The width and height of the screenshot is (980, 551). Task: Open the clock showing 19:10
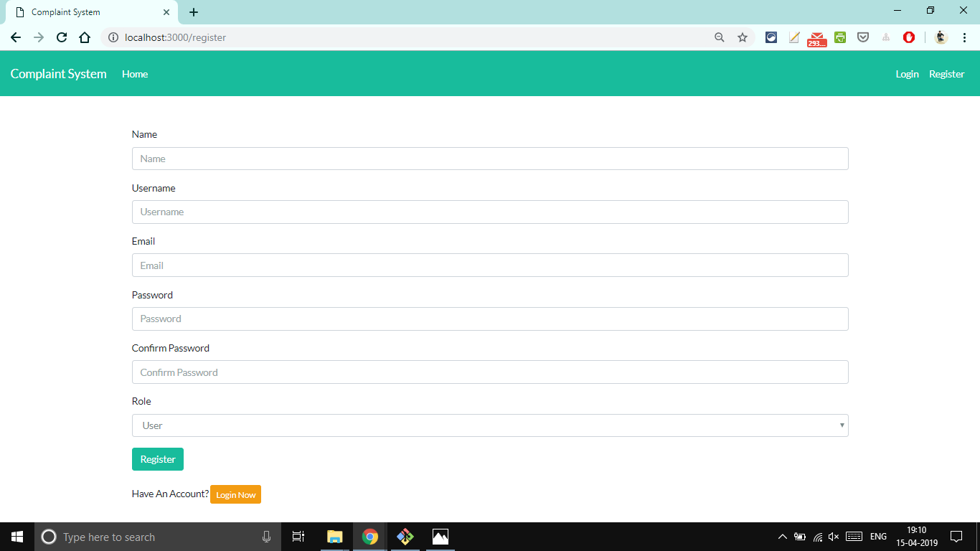(917, 537)
